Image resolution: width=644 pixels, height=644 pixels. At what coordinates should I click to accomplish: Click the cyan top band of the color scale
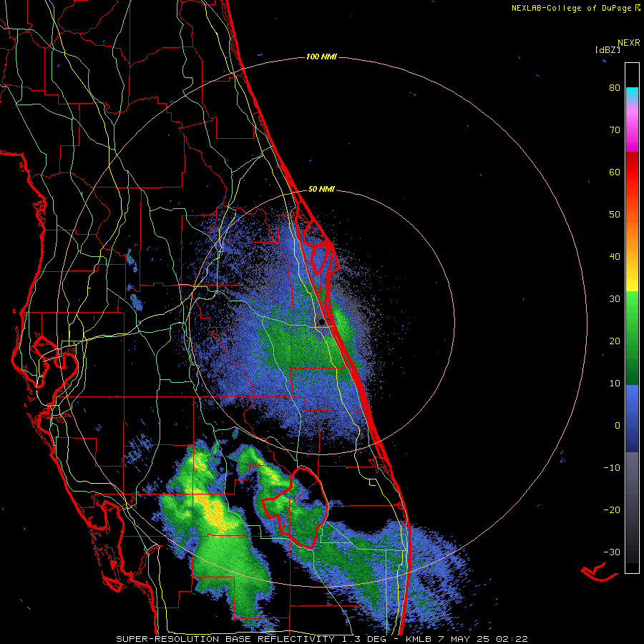pos(632,93)
